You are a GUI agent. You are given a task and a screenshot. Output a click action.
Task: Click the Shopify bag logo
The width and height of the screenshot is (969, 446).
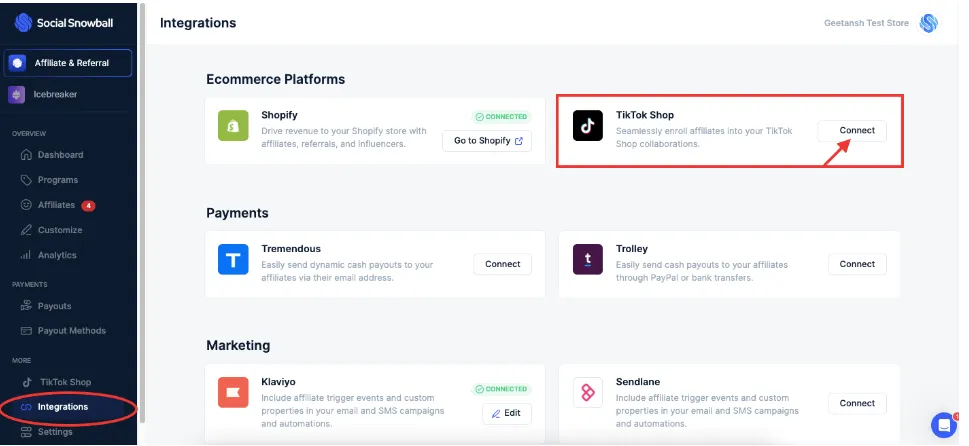point(233,125)
